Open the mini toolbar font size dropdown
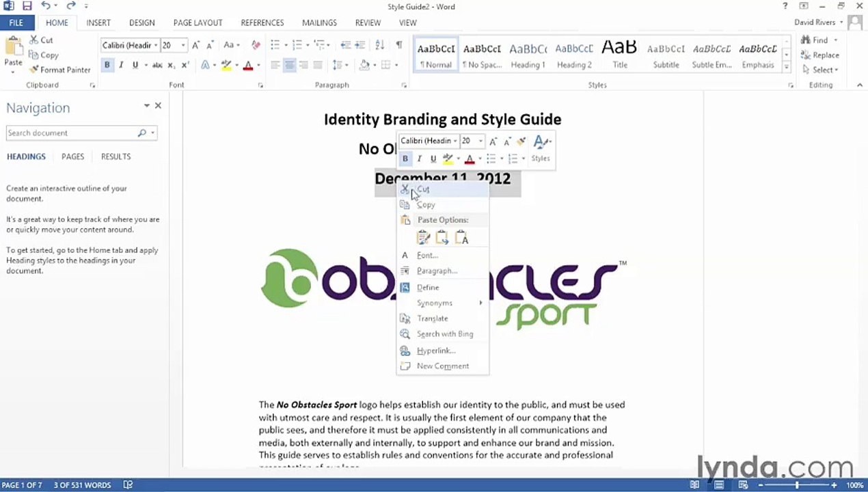868x492 pixels. point(480,141)
